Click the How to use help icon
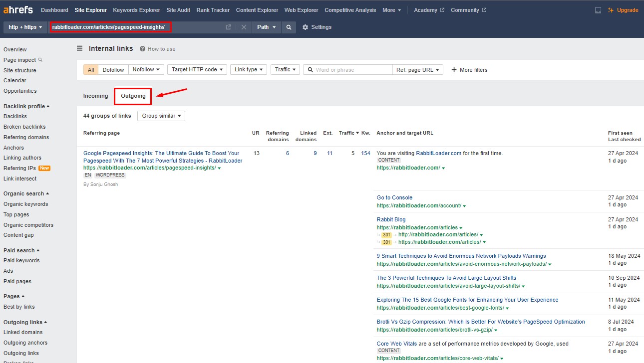 (x=143, y=49)
